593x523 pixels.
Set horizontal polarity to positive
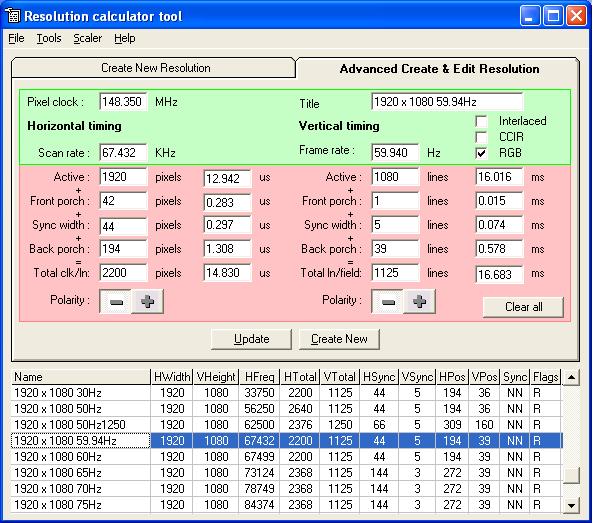click(x=147, y=301)
